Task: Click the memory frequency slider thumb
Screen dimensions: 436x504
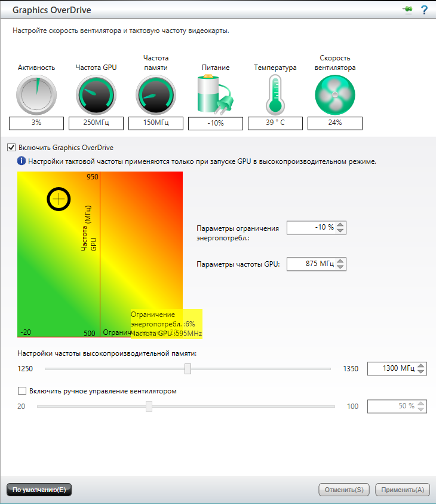Action: pos(188,369)
